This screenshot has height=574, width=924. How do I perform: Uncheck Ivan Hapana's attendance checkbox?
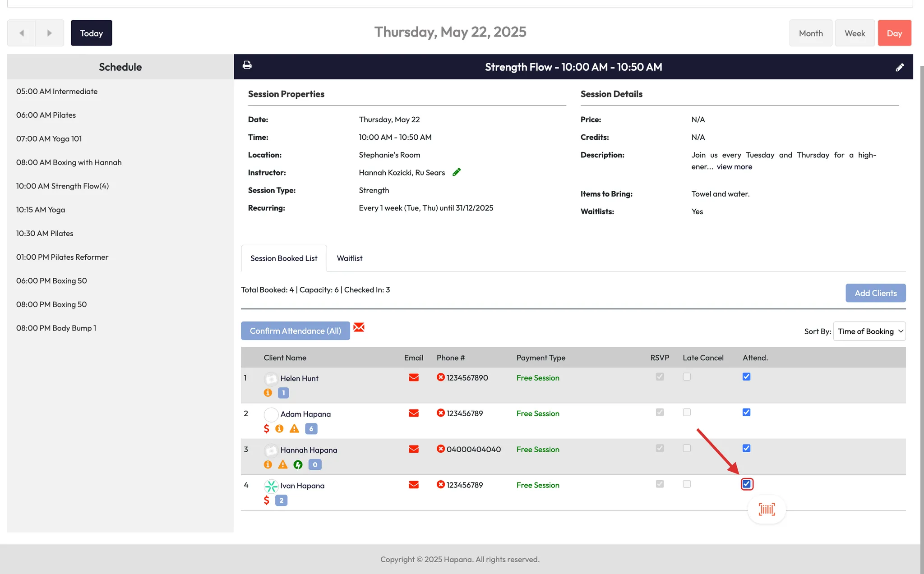[x=746, y=484]
